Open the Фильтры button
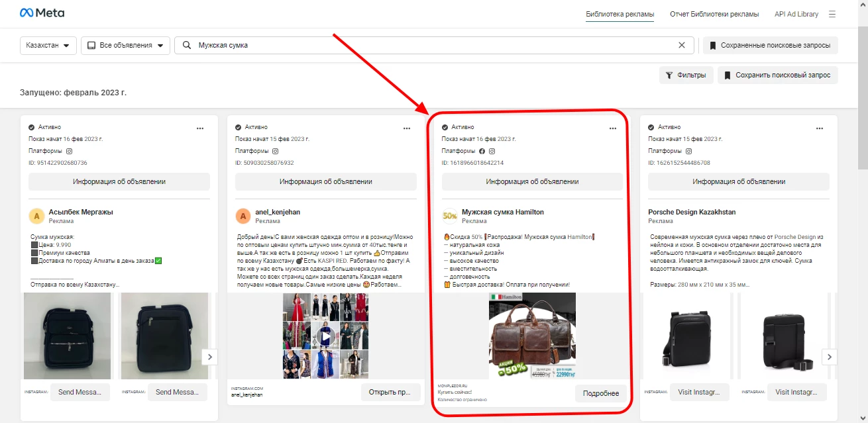The image size is (868, 423). click(x=686, y=75)
